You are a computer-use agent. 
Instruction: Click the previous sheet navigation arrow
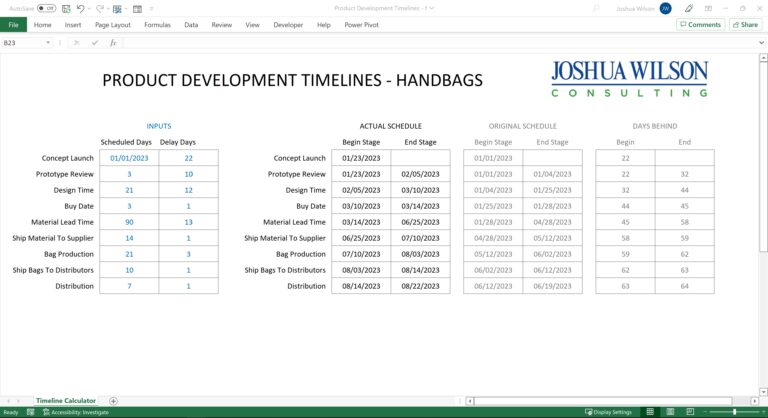click(x=8, y=401)
